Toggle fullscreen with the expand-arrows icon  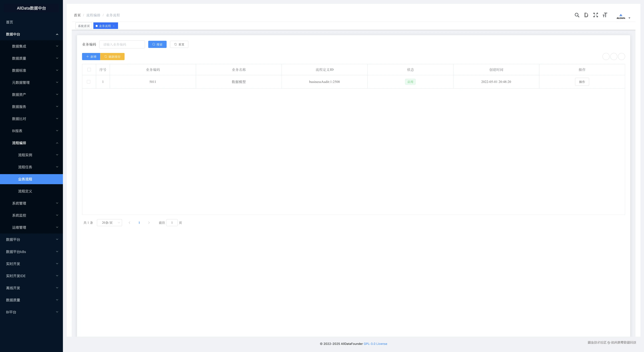(596, 15)
